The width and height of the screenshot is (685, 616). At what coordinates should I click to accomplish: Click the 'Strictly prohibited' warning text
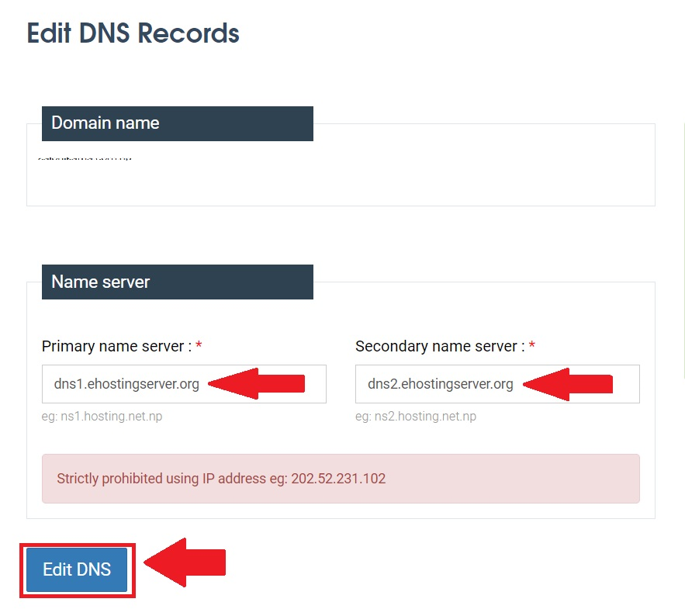[x=221, y=479]
